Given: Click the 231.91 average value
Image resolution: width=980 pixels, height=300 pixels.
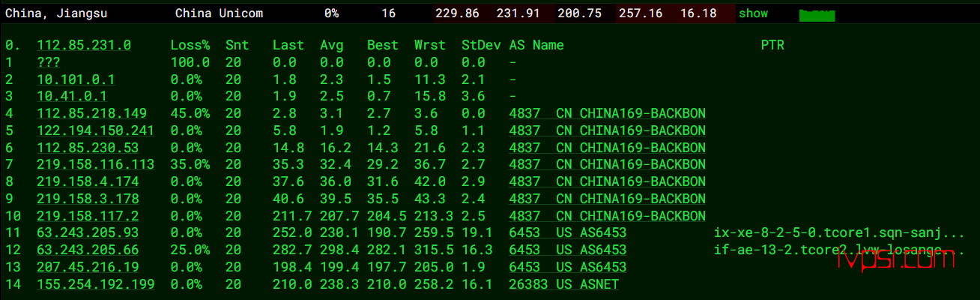Looking at the screenshot, I should click(x=518, y=13).
